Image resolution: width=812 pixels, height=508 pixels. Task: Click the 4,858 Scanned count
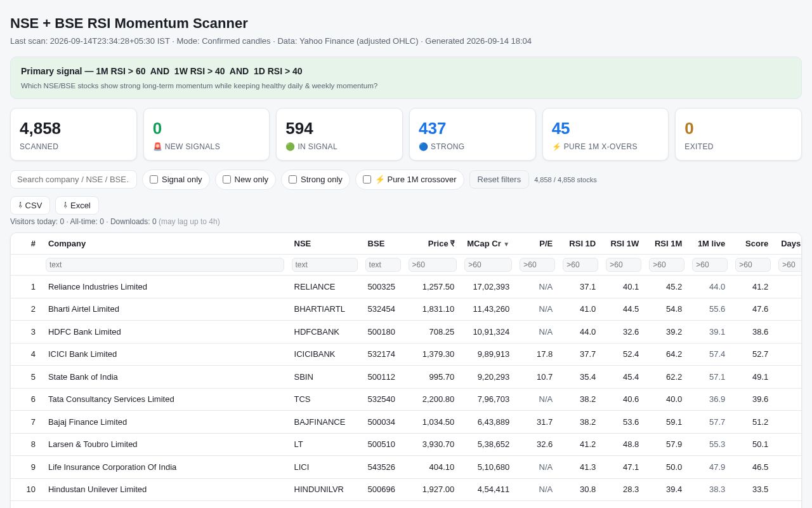(x=41, y=128)
